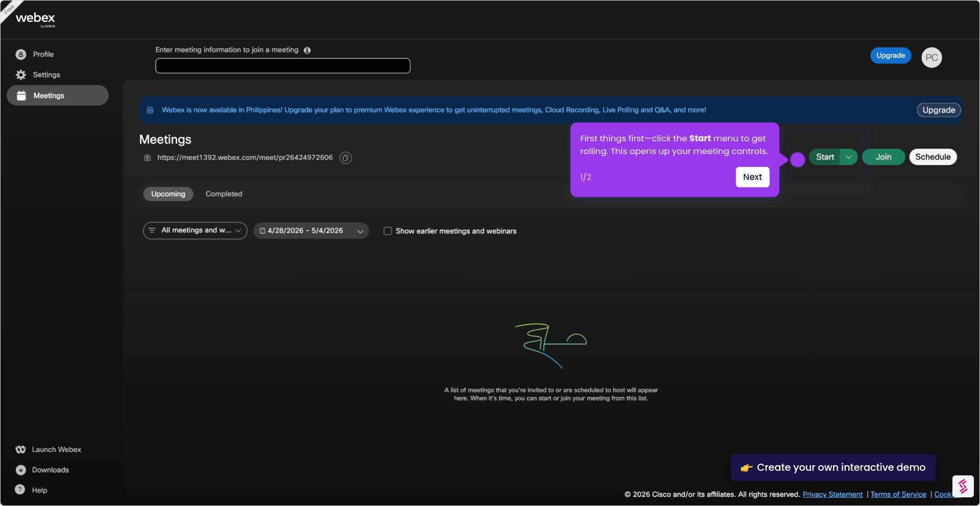Click the personal room URL text
Image resolution: width=980 pixels, height=506 pixels.
tap(245, 158)
